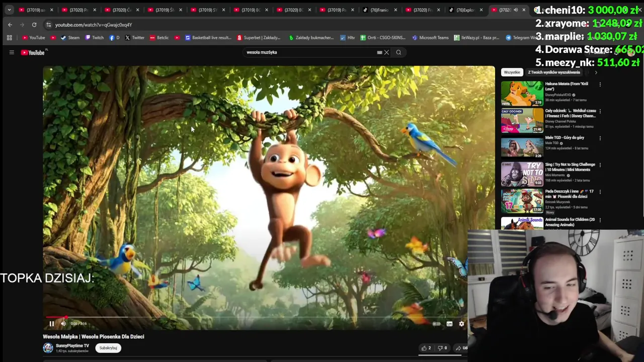This screenshot has height=362, width=644.
Task: Open the Betclic bookmark
Action: pos(159,38)
